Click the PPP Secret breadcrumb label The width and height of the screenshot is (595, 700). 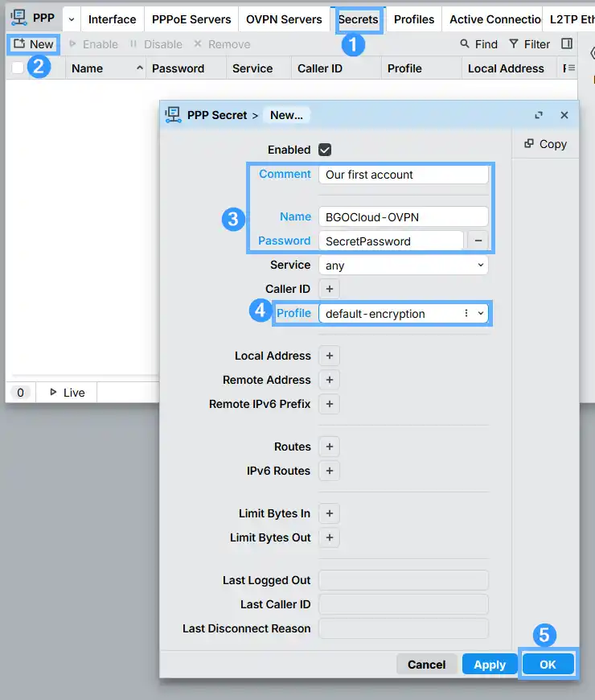pyautogui.click(x=217, y=115)
